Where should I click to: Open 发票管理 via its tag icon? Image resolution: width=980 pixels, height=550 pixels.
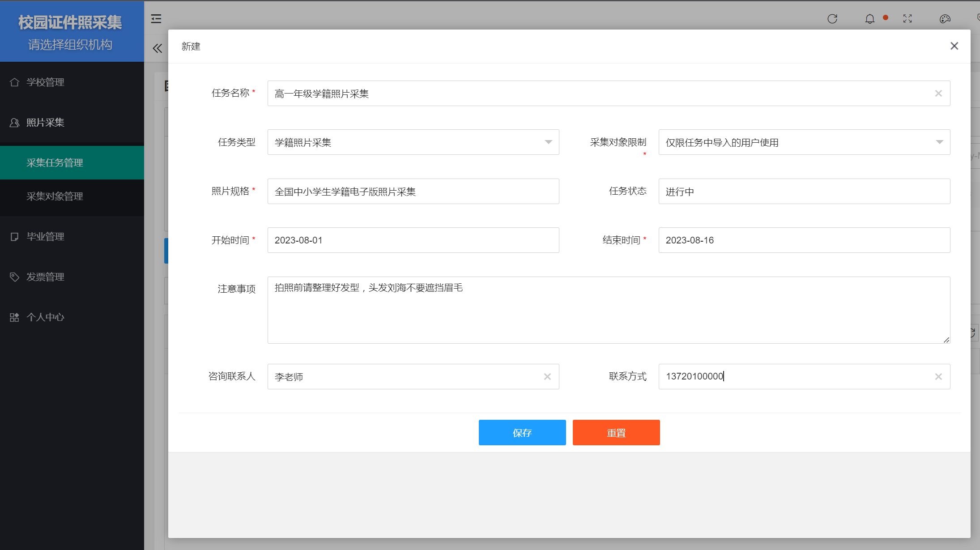pos(14,277)
